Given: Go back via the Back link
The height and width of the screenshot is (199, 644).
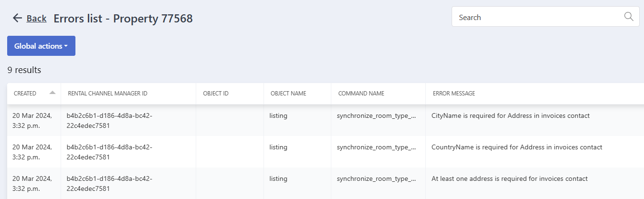Looking at the screenshot, I should point(36,18).
